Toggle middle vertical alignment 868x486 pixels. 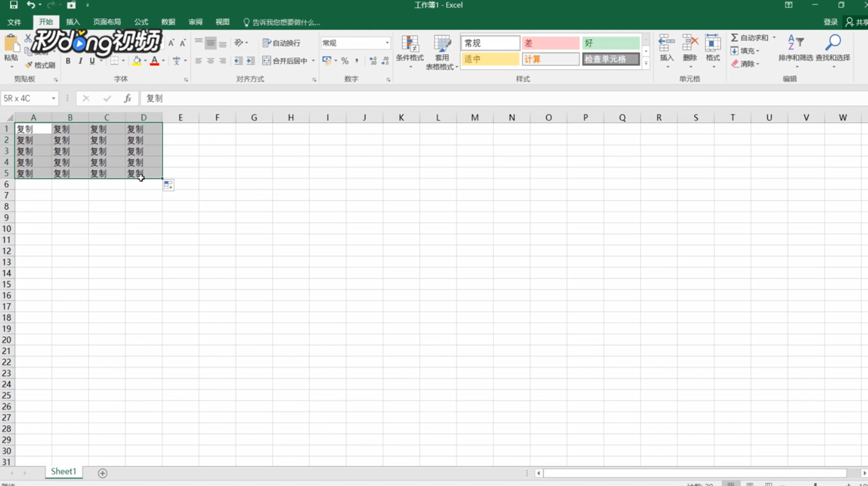point(211,43)
